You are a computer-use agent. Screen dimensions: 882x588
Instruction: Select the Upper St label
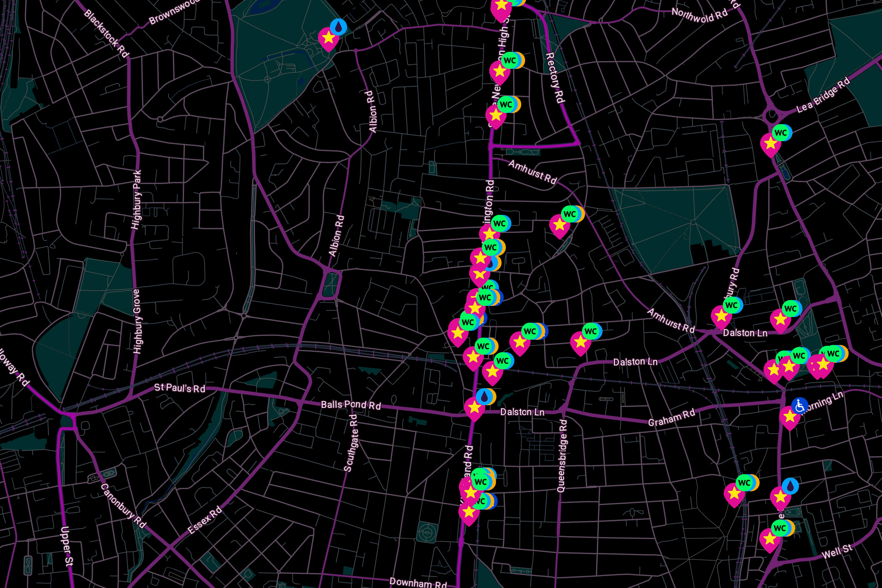click(67, 546)
